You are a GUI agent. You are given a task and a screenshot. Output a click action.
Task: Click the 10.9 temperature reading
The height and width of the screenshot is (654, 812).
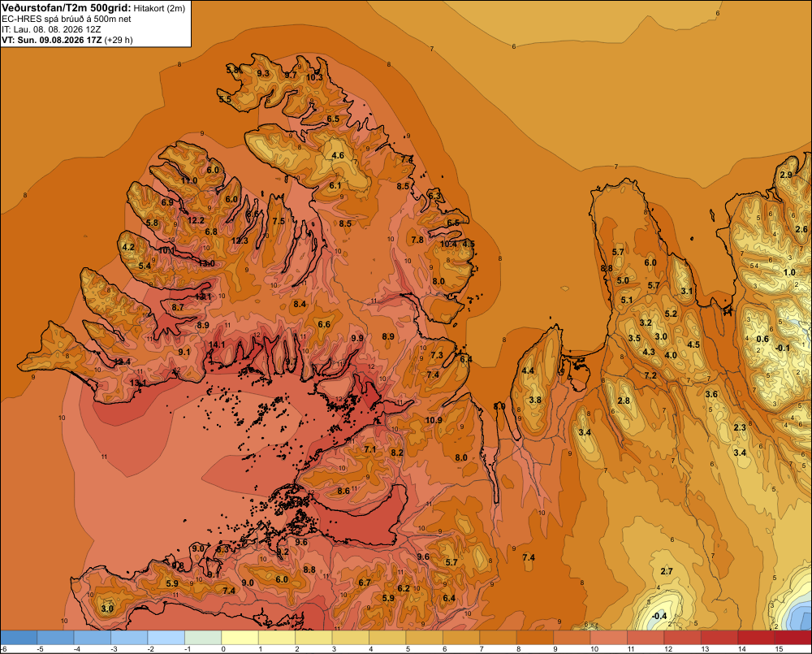click(x=434, y=420)
